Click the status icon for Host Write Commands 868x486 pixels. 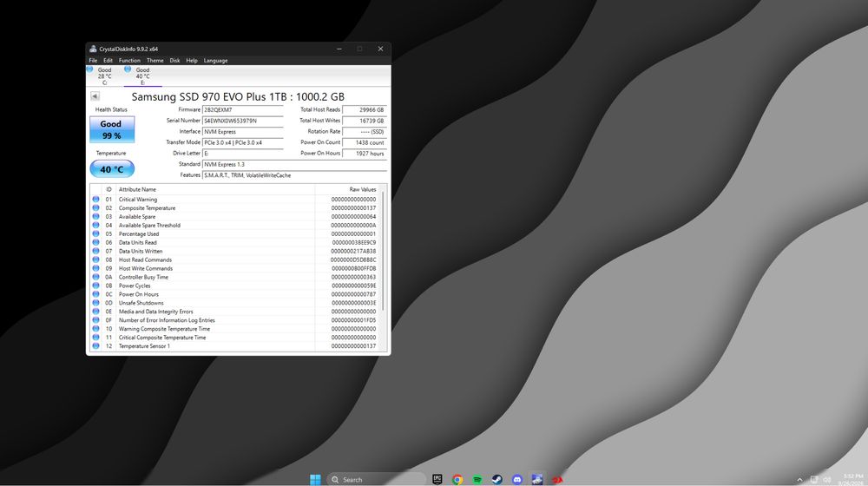[95, 268]
